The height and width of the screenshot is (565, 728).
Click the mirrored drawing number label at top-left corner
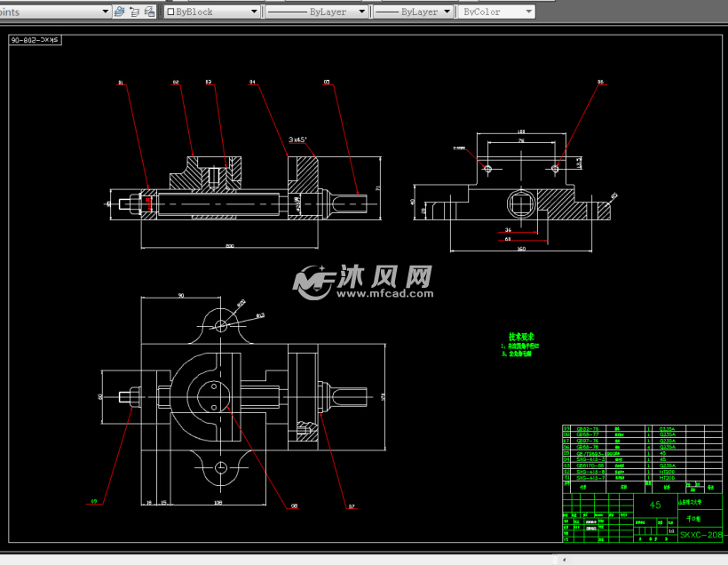click(33, 41)
